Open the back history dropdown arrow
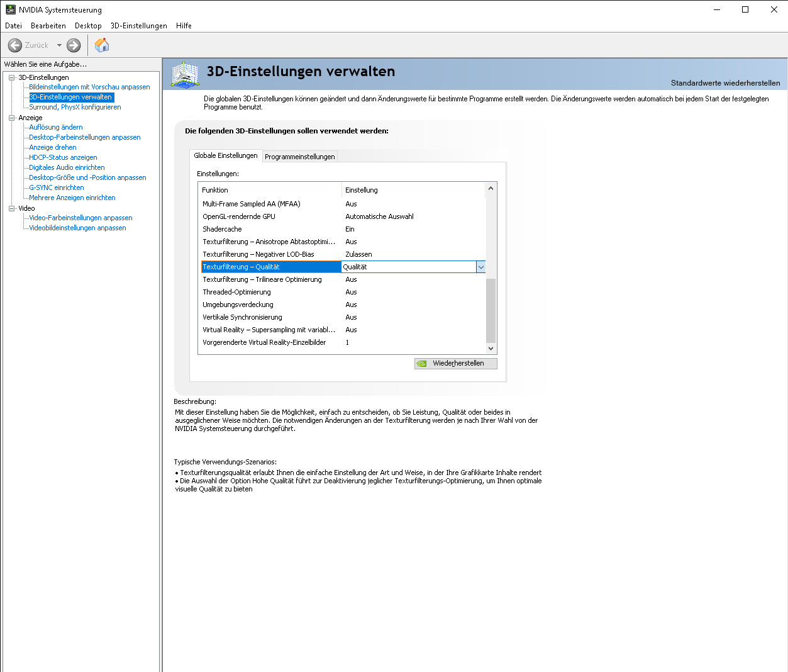Screen dimensions: 788x672 [59, 45]
